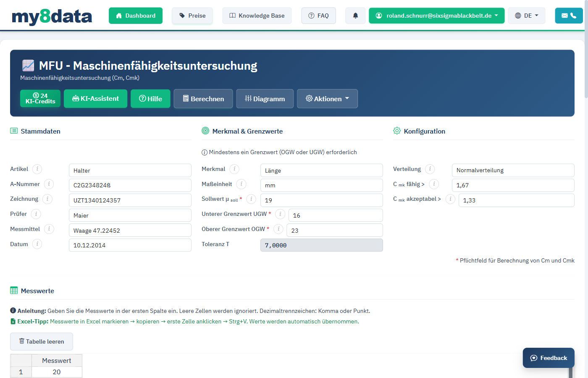Open the FAQ page
Viewport: 588px width, 378px height.
pos(318,16)
